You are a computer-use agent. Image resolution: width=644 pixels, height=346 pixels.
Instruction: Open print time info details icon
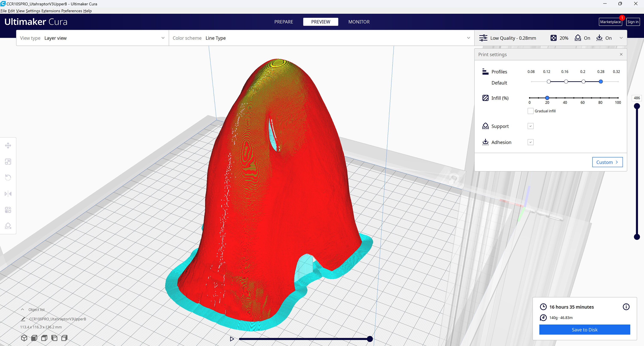[626, 307]
